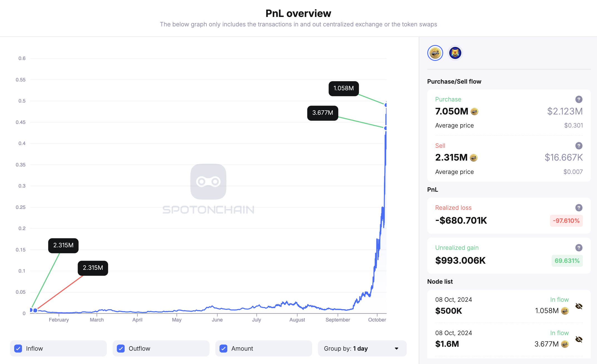This screenshot has height=364, width=597.
Task: Hide the $1.6M in flow node
Action: tap(579, 339)
